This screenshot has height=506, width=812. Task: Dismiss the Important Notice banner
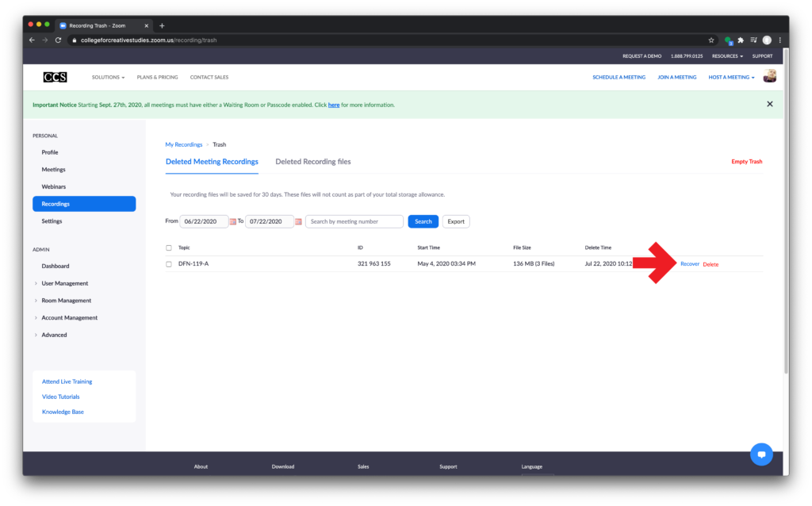769,104
